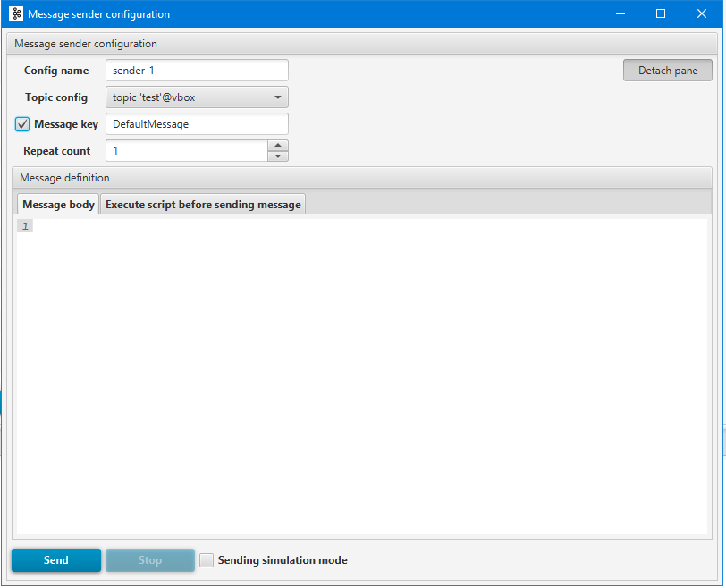The height and width of the screenshot is (588, 726).
Task: Open the Topic config dropdown
Action: coord(197,97)
